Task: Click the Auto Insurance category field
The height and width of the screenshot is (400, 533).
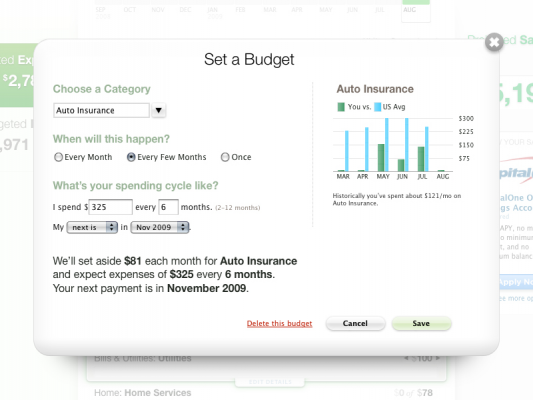Action: tap(101, 110)
